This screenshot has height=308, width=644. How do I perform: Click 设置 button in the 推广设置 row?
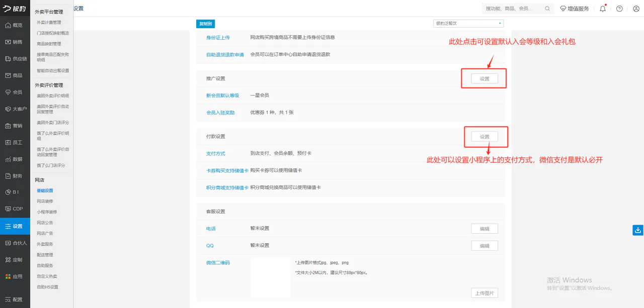pyautogui.click(x=485, y=79)
